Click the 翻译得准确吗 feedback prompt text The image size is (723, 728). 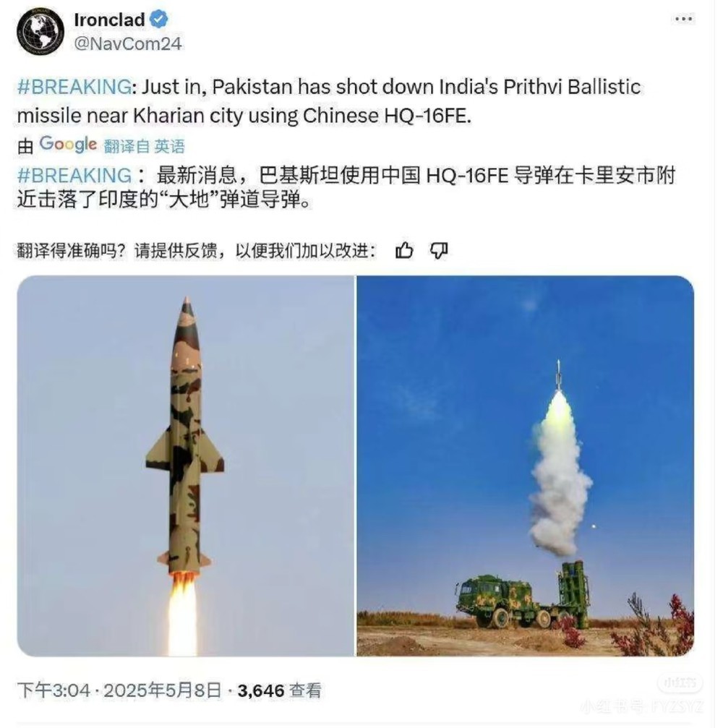pos(196,251)
